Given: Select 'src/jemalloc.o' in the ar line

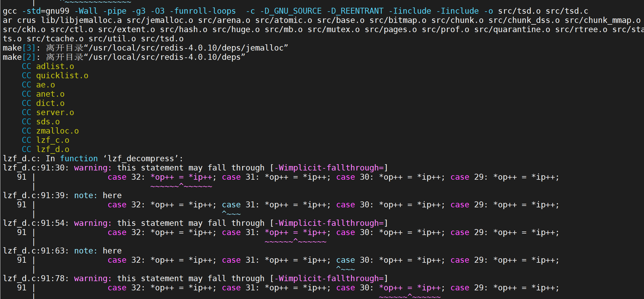Looking at the screenshot, I should pos(160,21).
